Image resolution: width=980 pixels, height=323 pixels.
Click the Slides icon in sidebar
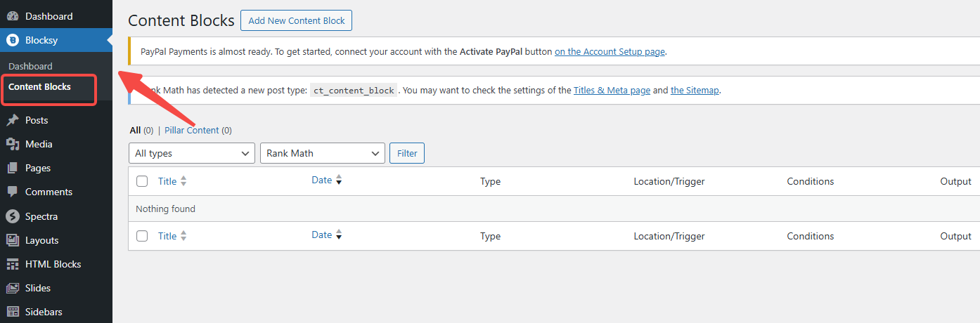[x=13, y=289]
